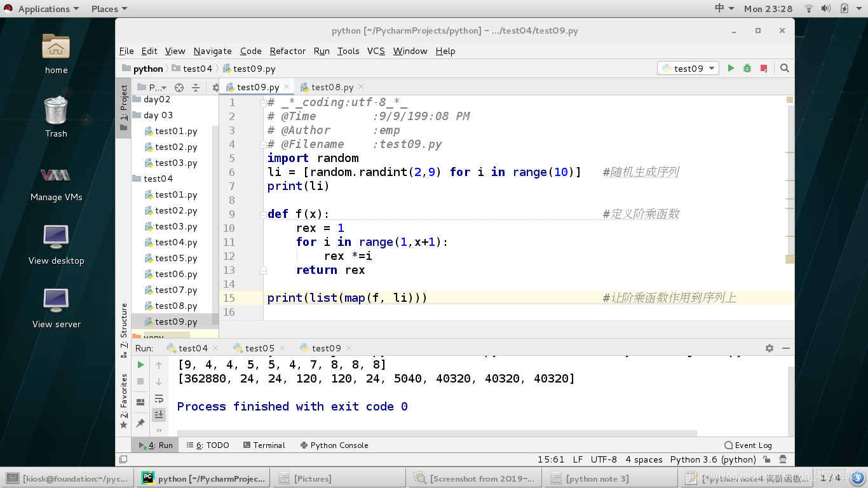Click the inspector hat icon in status bar

[x=783, y=459]
